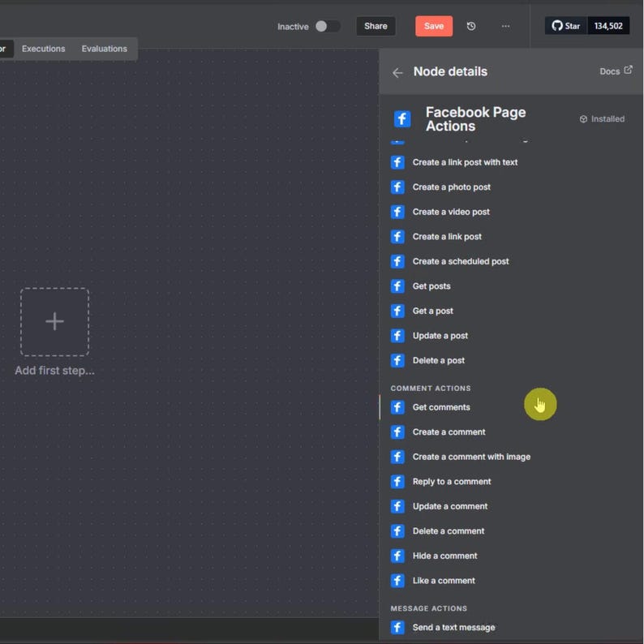Click the Facebook icon beside Hide a comment

pyautogui.click(x=397, y=556)
